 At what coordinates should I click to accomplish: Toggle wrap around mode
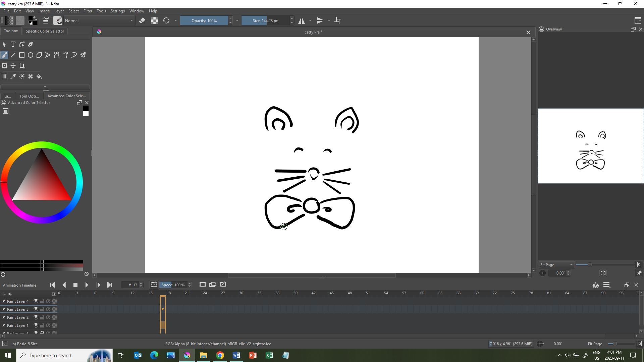338,20
